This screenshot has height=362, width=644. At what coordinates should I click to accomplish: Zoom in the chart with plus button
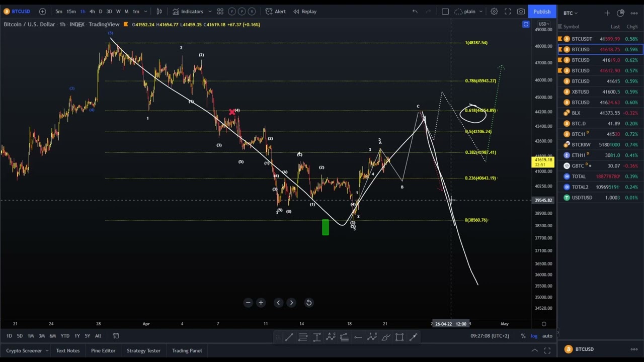(261, 303)
